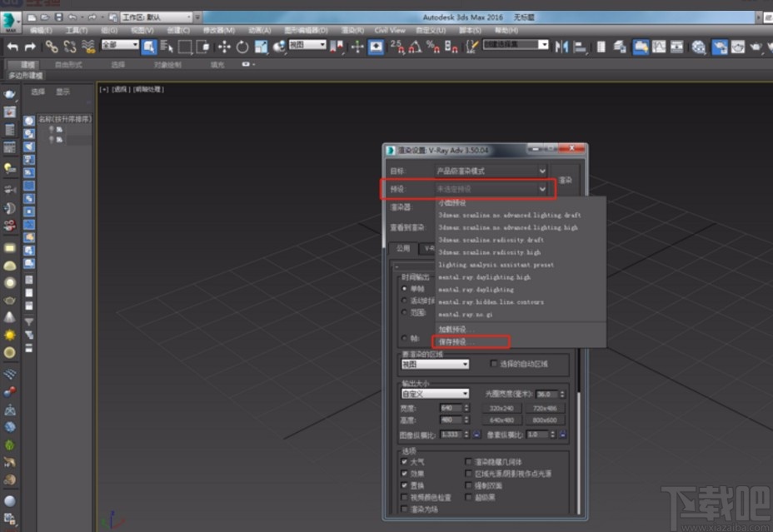Open the 目标 render mode dropdown

point(542,171)
